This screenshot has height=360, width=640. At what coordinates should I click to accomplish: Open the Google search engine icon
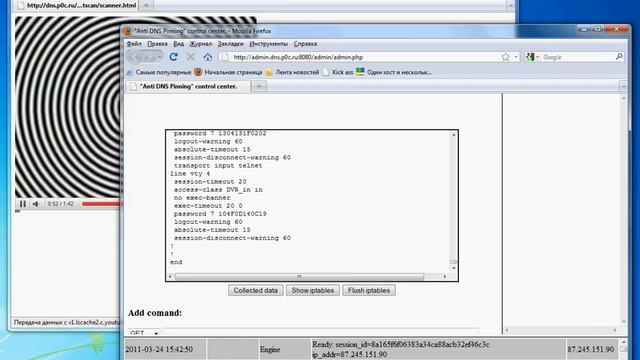pyautogui.click(x=530, y=57)
